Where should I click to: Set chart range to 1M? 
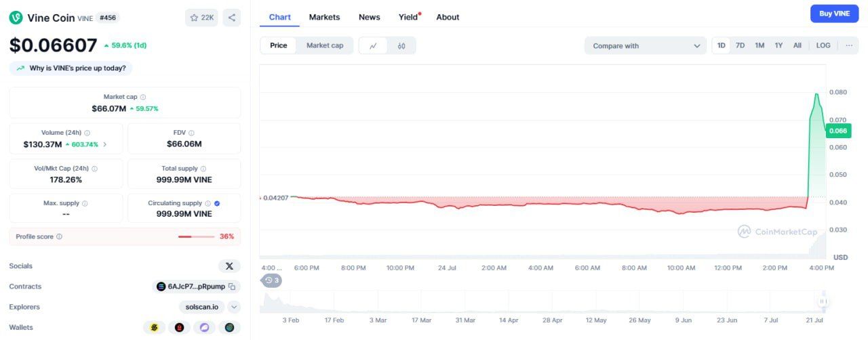tap(759, 45)
